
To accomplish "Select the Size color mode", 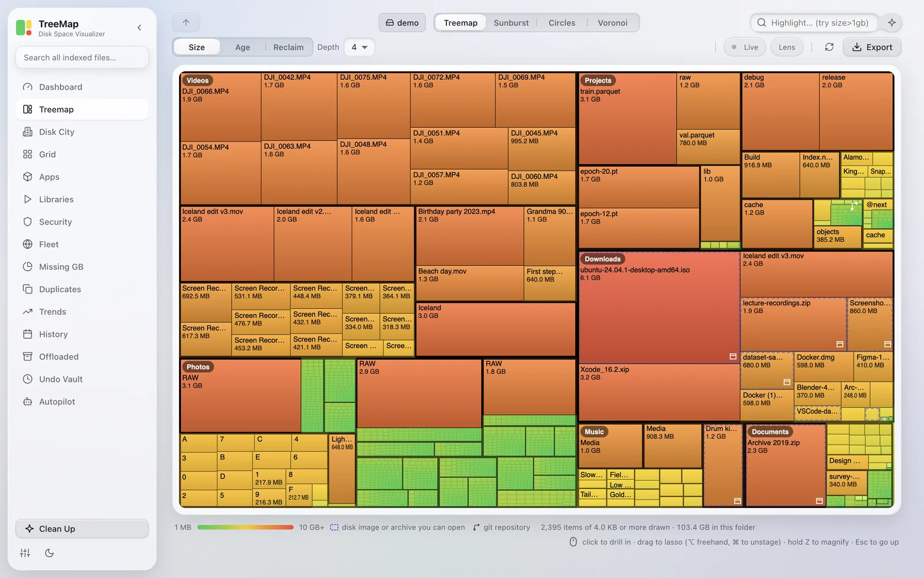I will (x=197, y=47).
